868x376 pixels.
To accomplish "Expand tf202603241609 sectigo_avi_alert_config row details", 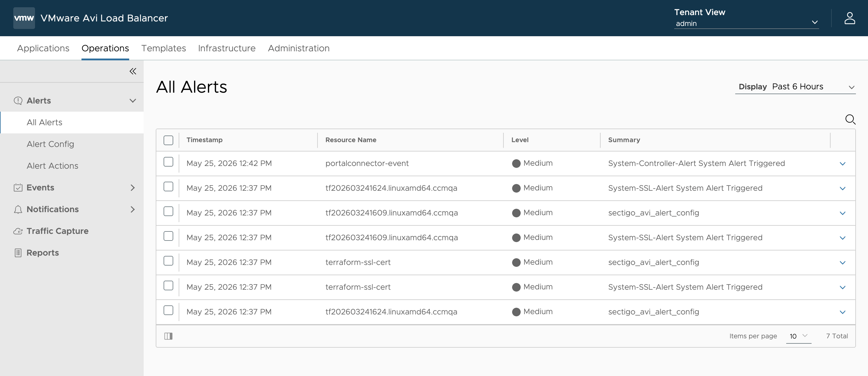I will [842, 213].
